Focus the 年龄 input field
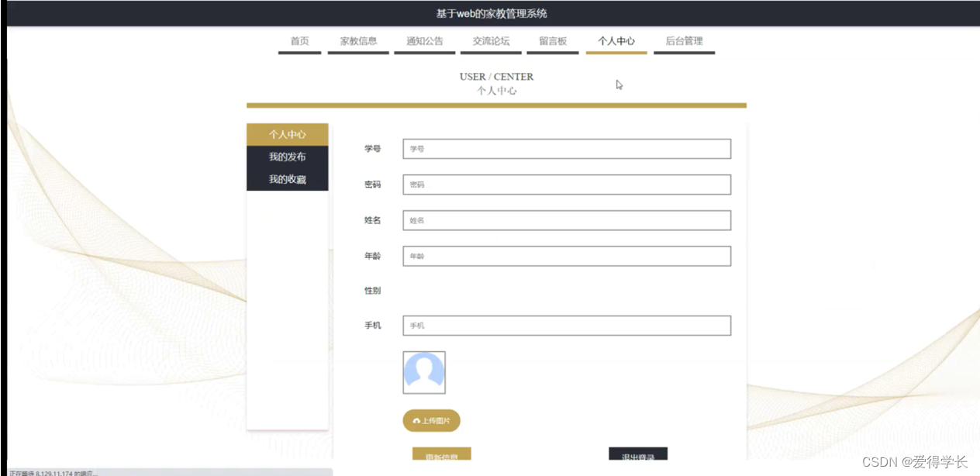This screenshot has height=476, width=980. tap(567, 256)
